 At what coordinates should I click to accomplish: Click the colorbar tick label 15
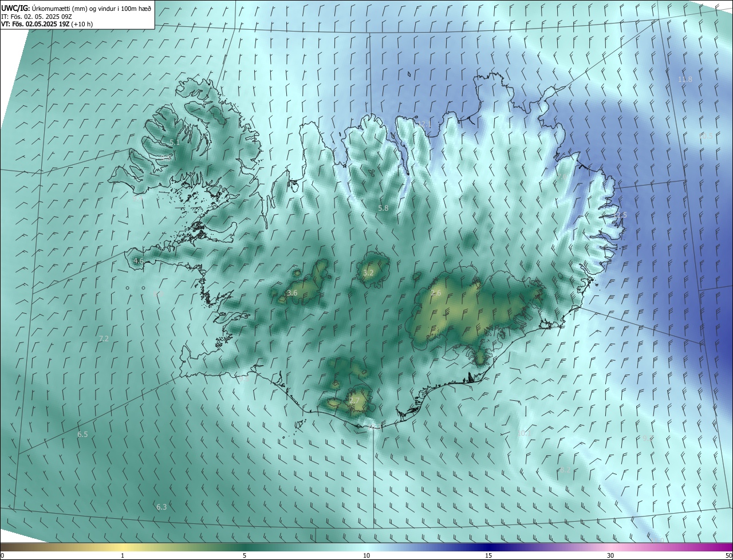pos(488,555)
